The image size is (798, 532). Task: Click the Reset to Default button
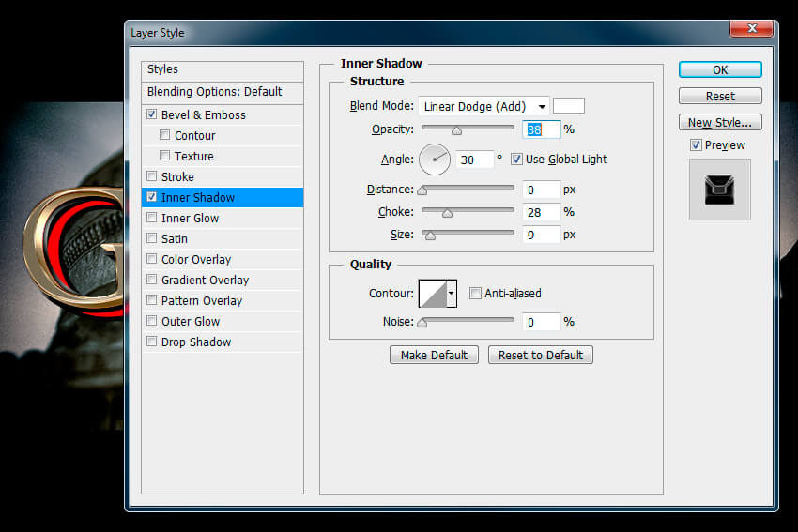click(x=541, y=355)
